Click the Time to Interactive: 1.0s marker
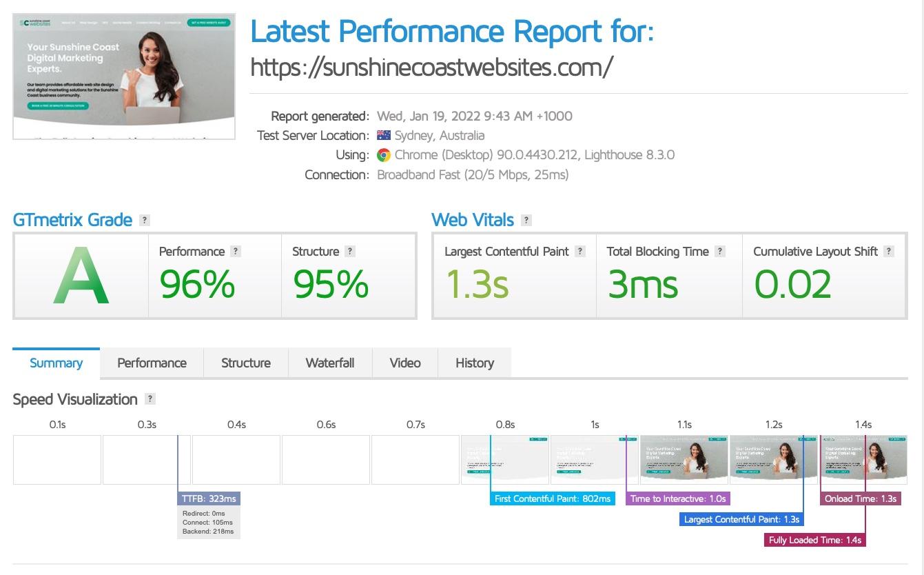The width and height of the screenshot is (924, 575). (678, 498)
